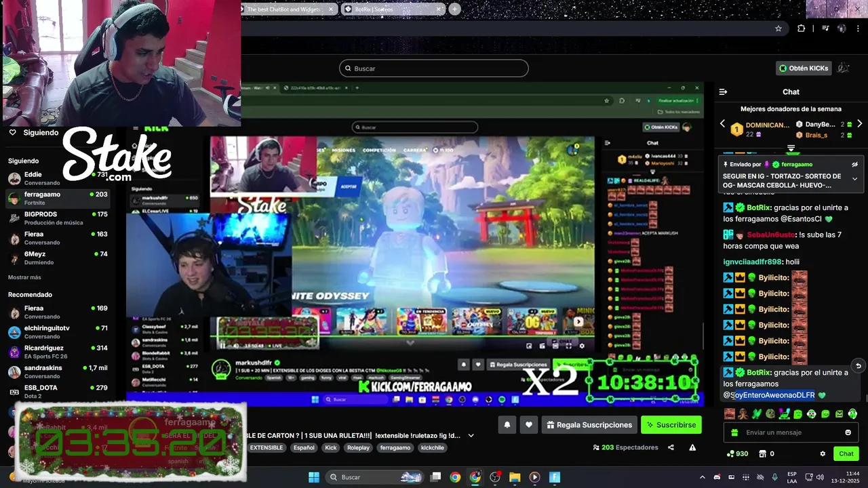The height and width of the screenshot is (488, 868).
Task: Click Regala Suscripciones button
Action: (x=589, y=425)
